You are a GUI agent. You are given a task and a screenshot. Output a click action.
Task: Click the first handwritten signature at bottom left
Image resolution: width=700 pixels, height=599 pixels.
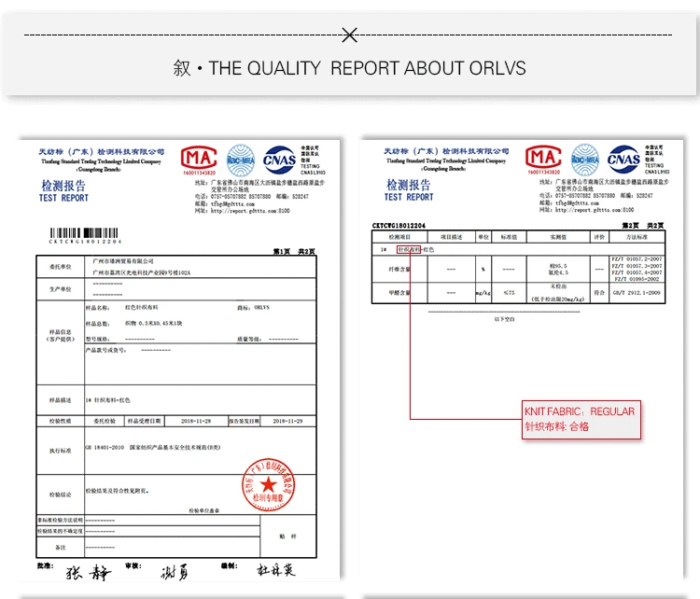click(88, 572)
